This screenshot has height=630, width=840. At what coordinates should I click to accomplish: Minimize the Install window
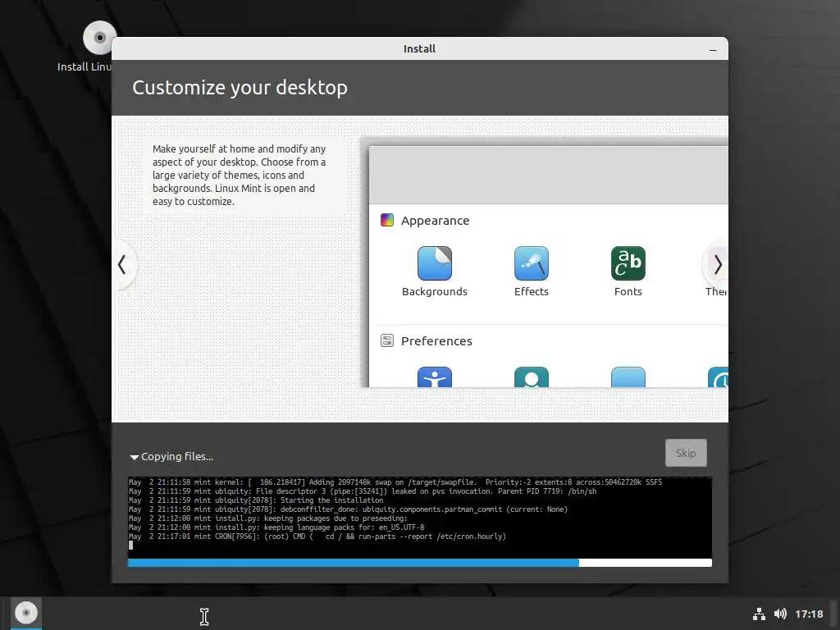(x=713, y=49)
